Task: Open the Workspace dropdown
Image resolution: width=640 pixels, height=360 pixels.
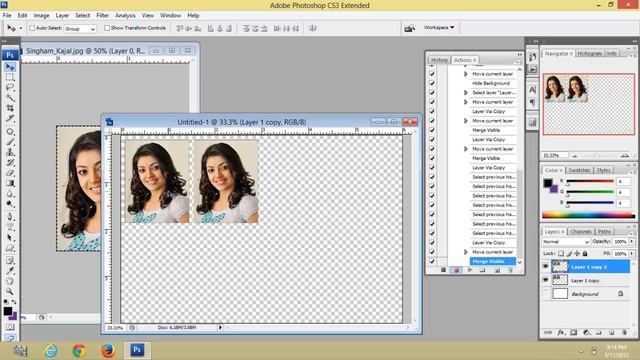Action: [x=439, y=27]
